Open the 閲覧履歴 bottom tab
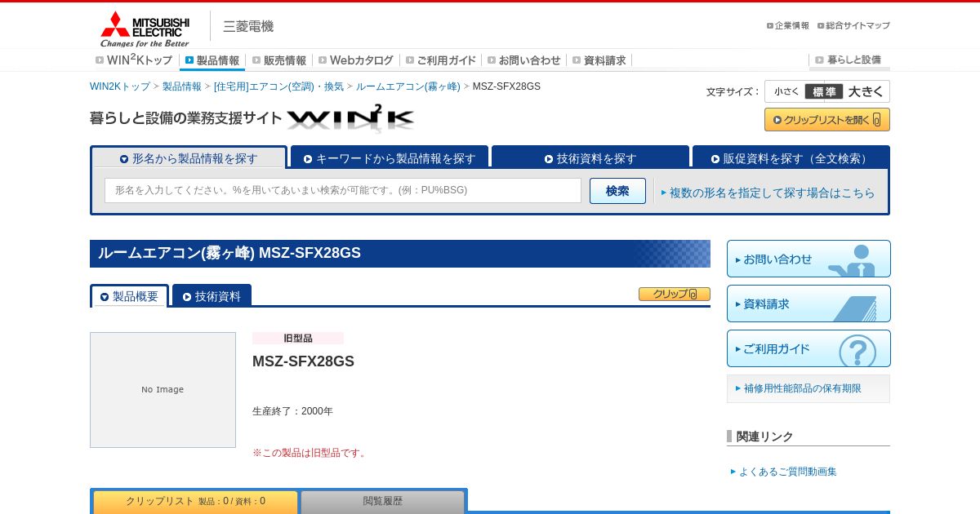Viewport: 980px width, 514px height. 383,501
